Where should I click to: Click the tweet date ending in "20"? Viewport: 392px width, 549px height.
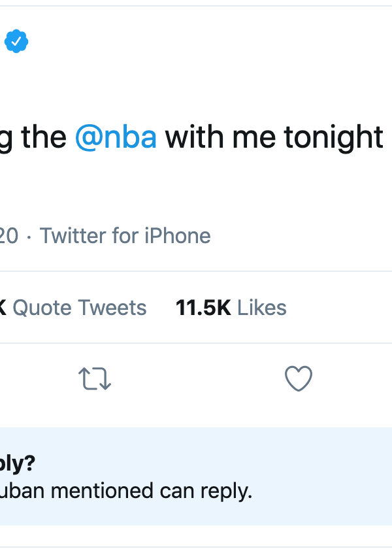[8, 235]
